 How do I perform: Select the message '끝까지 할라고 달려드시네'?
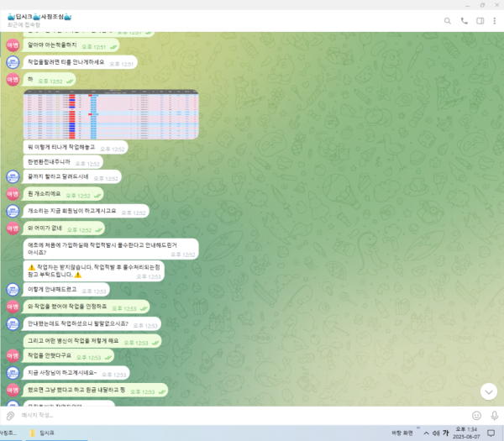pyautogui.click(x=72, y=176)
